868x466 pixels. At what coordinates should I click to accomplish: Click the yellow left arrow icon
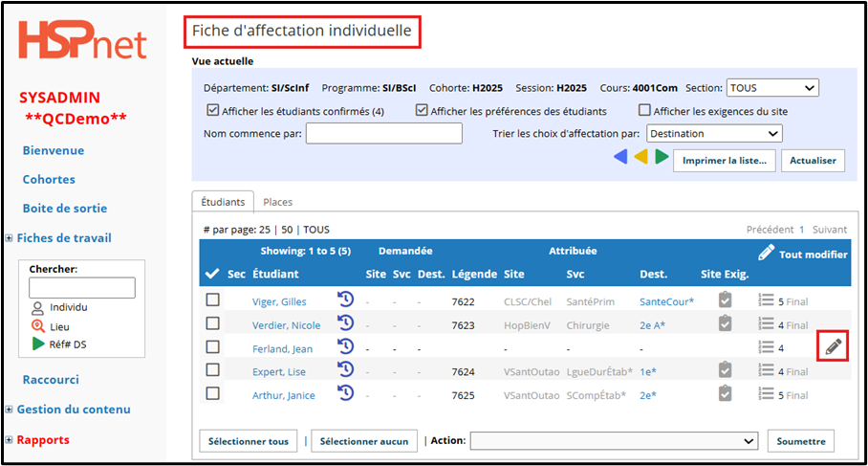(x=641, y=157)
